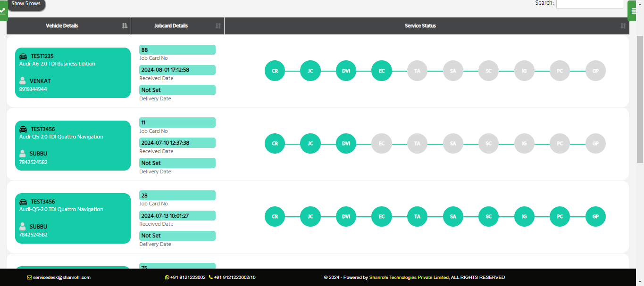Click inside the Search input box
644x286 pixels.
[x=589, y=3]
